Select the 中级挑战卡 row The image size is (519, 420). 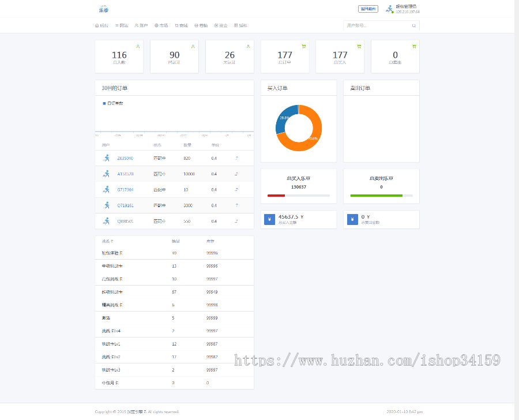(x=174, y=266)
